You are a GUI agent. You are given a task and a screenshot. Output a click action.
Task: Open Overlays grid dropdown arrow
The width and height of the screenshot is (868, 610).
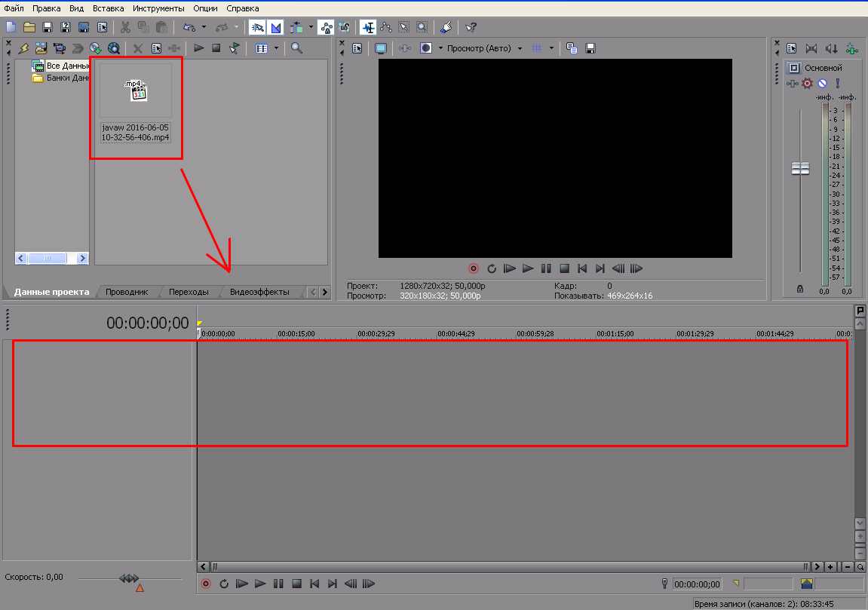tap(551, 48)
